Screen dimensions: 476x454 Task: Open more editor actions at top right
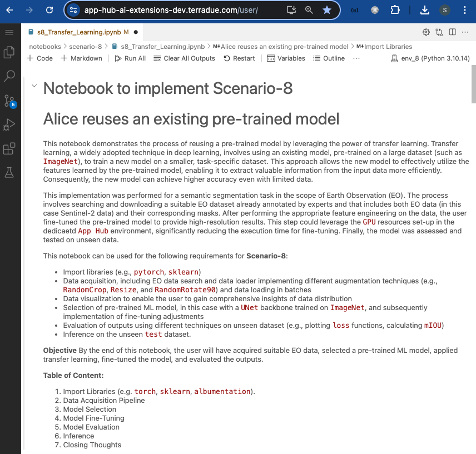click(x=466, y=32)
